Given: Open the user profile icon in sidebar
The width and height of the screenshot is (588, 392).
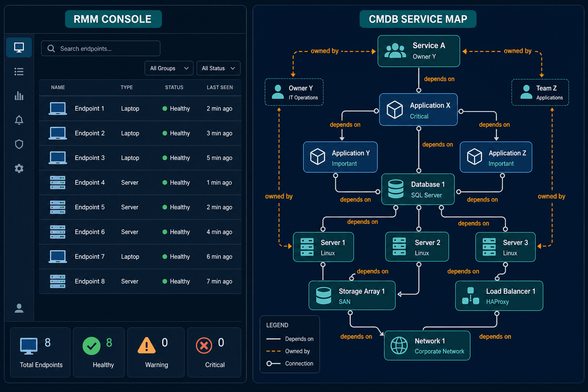Looking at the screenshot, I should 19,308.
